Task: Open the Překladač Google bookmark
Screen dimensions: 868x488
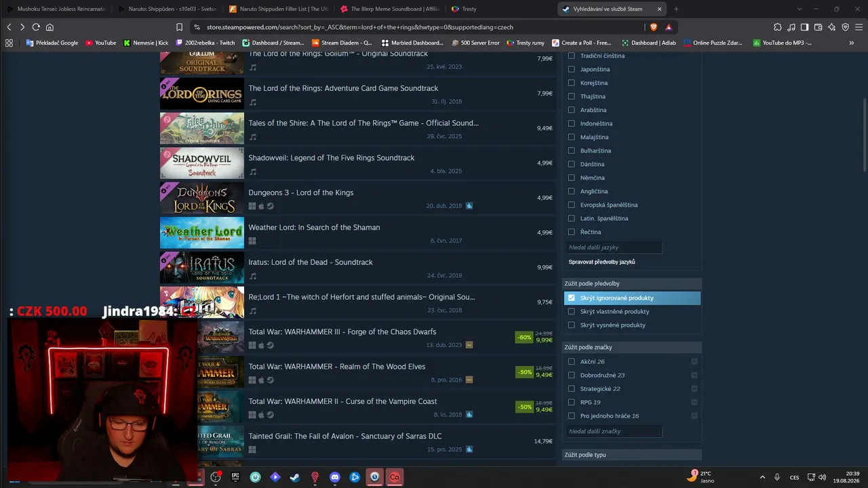Action: 52,43
